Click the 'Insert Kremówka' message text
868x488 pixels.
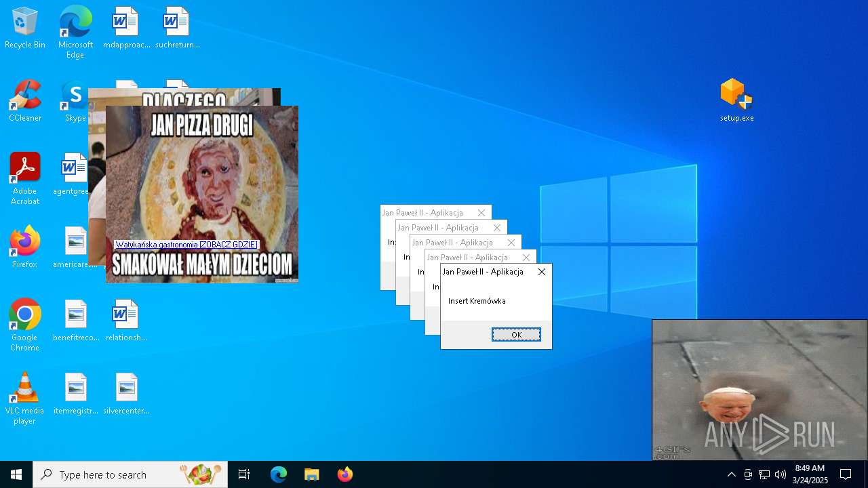pyautogui.click(x=477, y=301)
